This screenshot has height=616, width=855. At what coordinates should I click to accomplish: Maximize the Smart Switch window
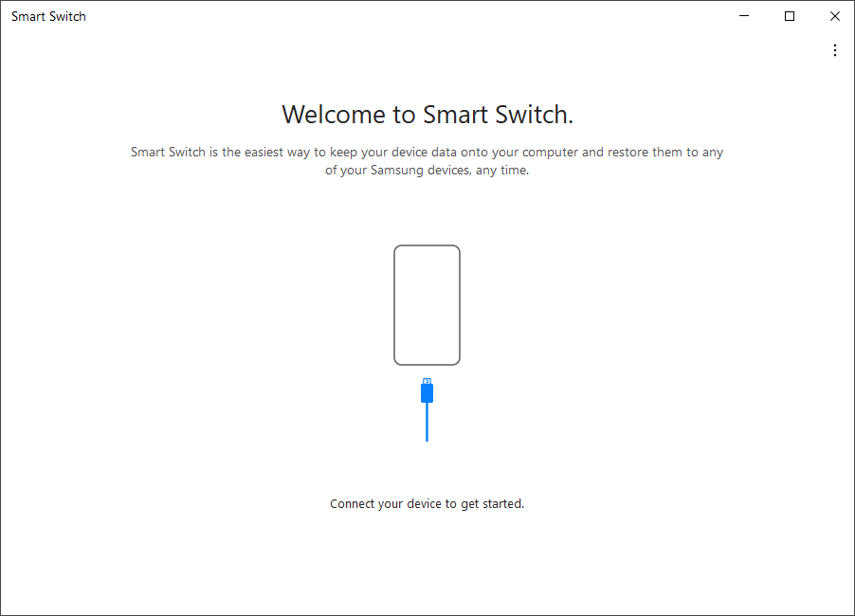789,16
